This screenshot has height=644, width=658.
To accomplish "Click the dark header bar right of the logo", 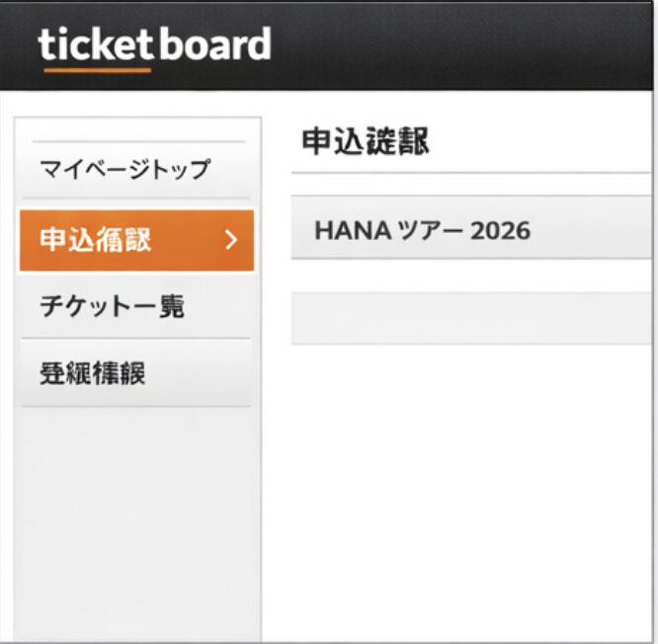I will (x=464, y=45).
